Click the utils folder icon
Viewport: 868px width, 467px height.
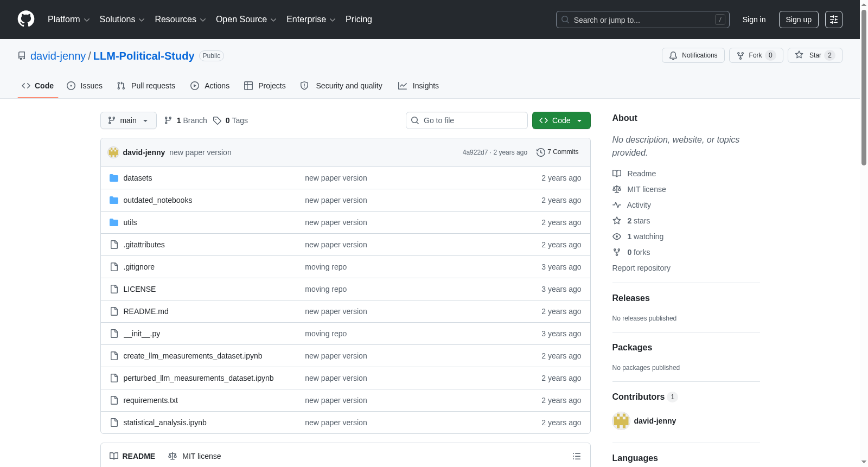114,222
